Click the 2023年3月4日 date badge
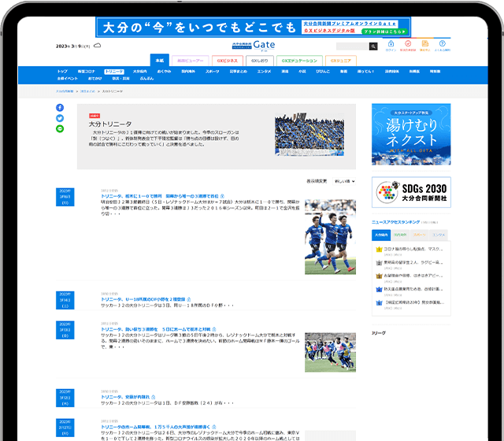 point(65,300)
